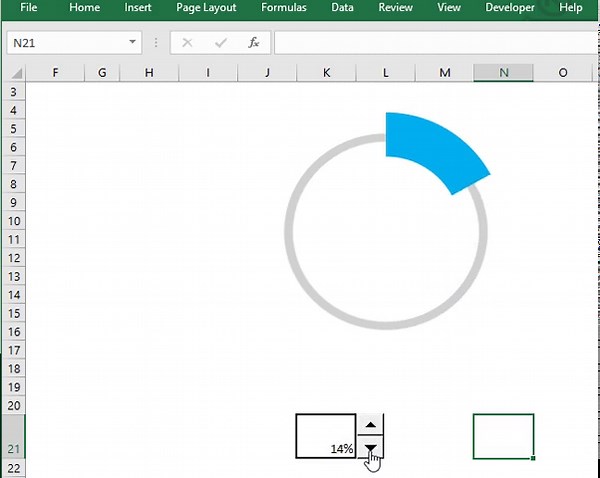Select column M header
This screenshot has width=600, height=478.
click(x=445, y=73)
